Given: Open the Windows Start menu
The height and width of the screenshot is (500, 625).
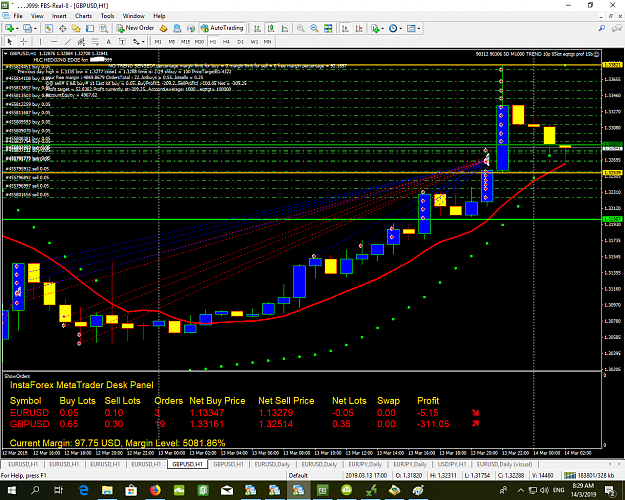Looking at the screenshot, I should point(11,490).
